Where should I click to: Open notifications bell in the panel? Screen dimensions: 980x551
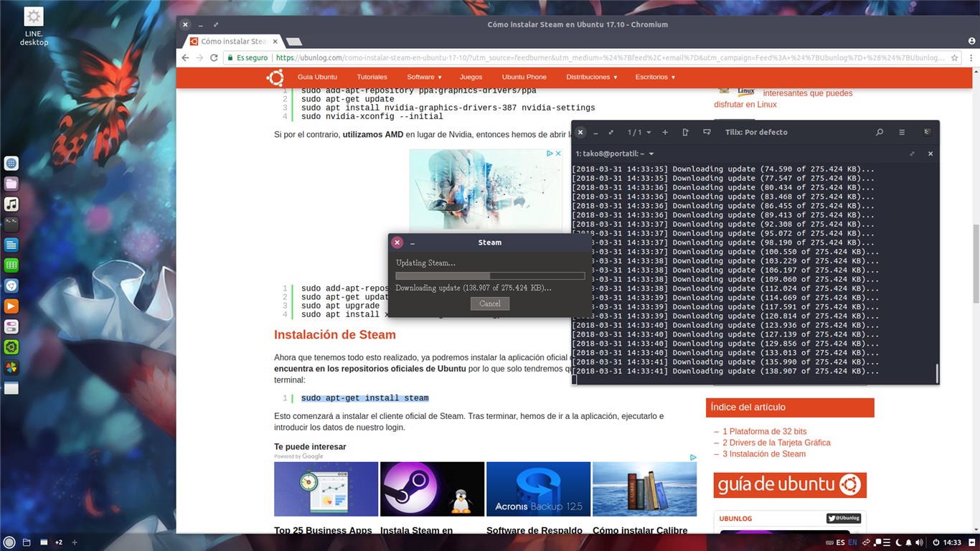(x=908, y=542)
